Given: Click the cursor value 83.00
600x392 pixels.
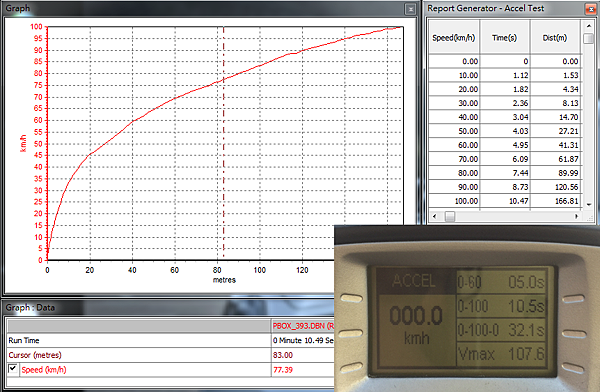Looking at the screenshot, I should [283, 355].
